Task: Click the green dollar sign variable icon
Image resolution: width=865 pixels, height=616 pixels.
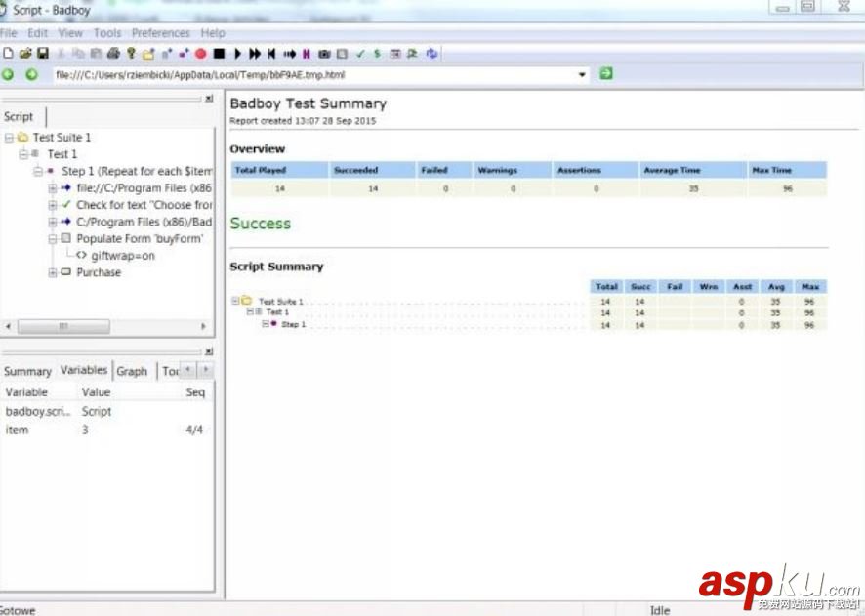Action: (x=377, y=54)
